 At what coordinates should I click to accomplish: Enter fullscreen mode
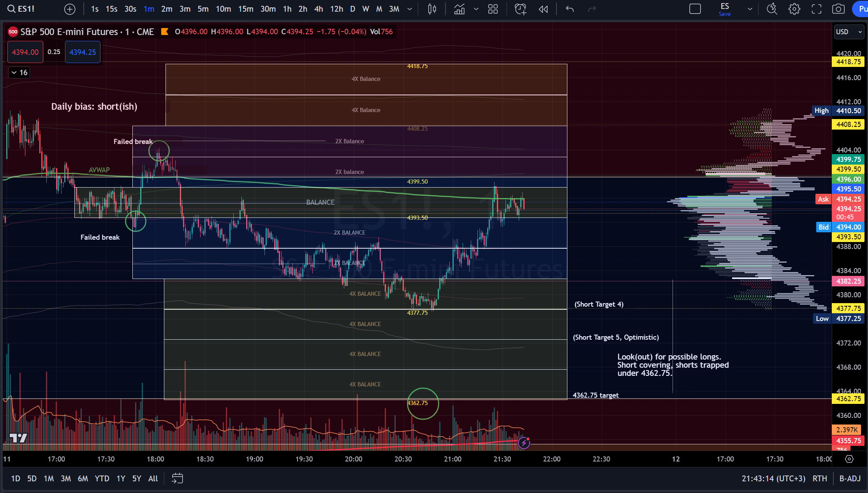click(817, 9)
